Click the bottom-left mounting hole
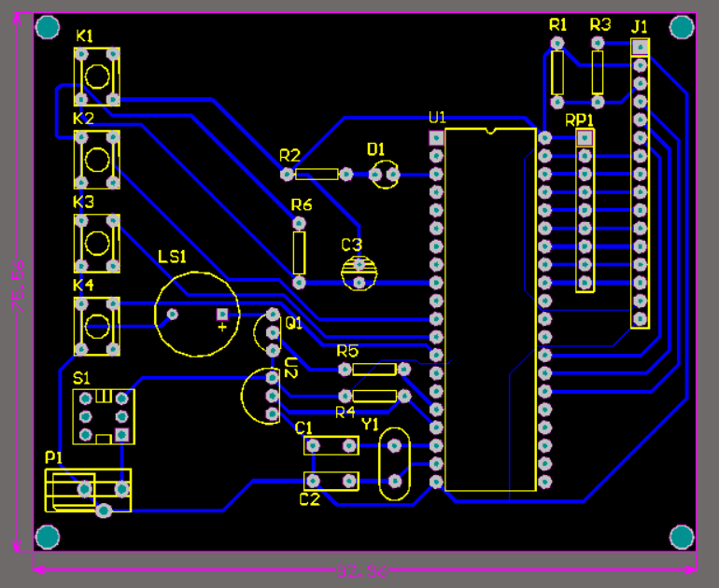The height and width of the screenshot is (588, 719). (x=48, y=537)
